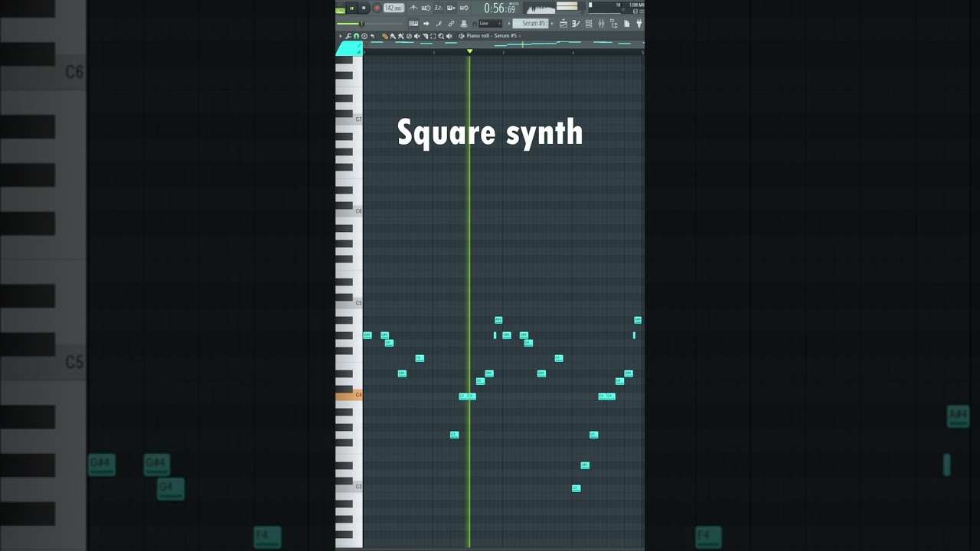The height and width of the screenshot is (551, 980).
Task: Click the piano roll overview minimap strip
Action: tap(505, 44)
